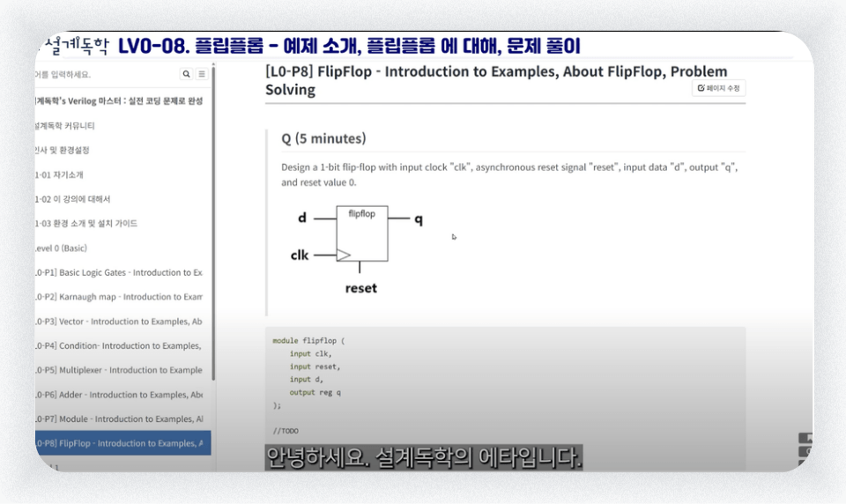Open L0-P4 Condition page
The height and width of the screenshot is (504, 846).
pyautogui.click(x=119, y=346)
